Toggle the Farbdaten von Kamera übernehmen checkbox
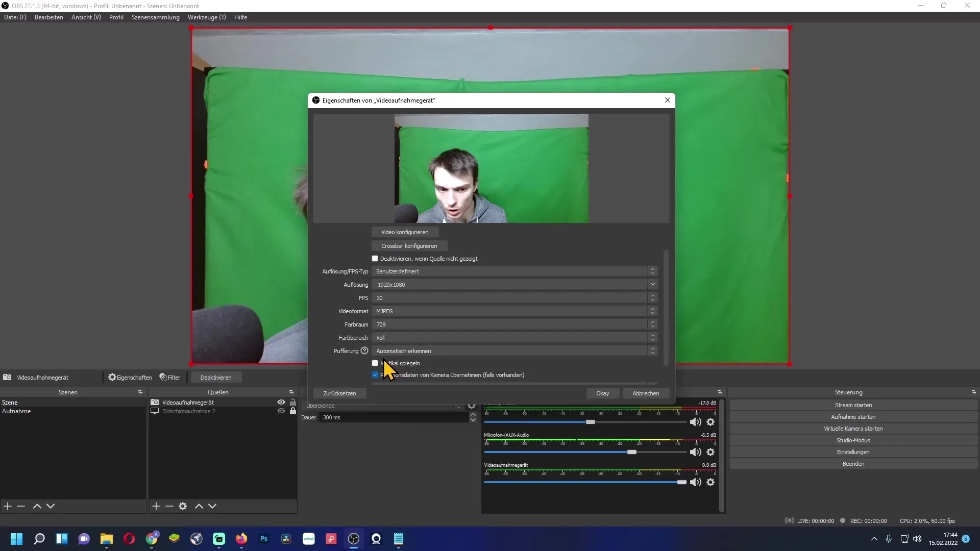 point(375,375)
